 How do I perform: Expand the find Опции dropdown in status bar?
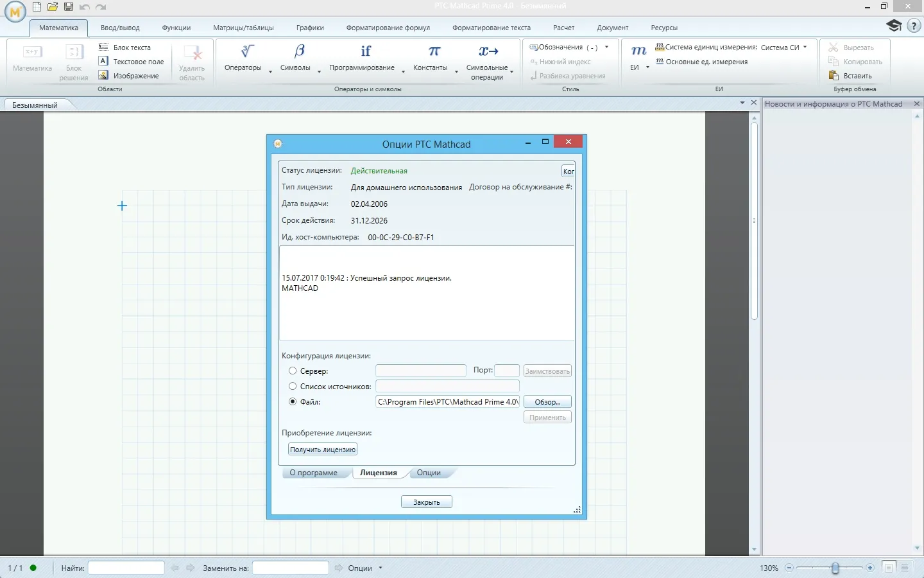tap(381, 568)
